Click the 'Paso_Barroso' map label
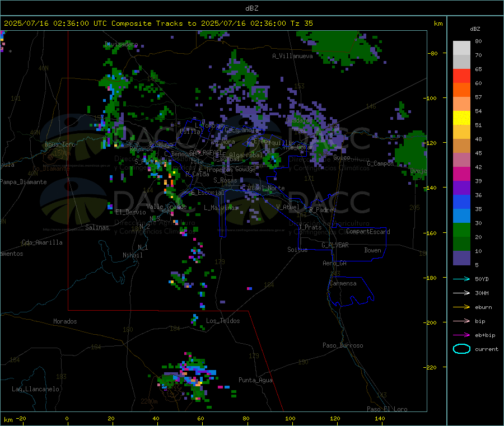Screen dimensions: 504x426 click(343, 345)
